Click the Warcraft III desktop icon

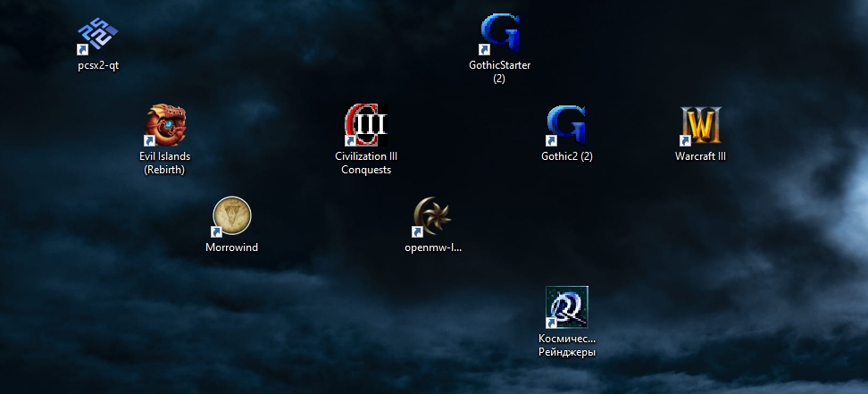click(701, 125)
